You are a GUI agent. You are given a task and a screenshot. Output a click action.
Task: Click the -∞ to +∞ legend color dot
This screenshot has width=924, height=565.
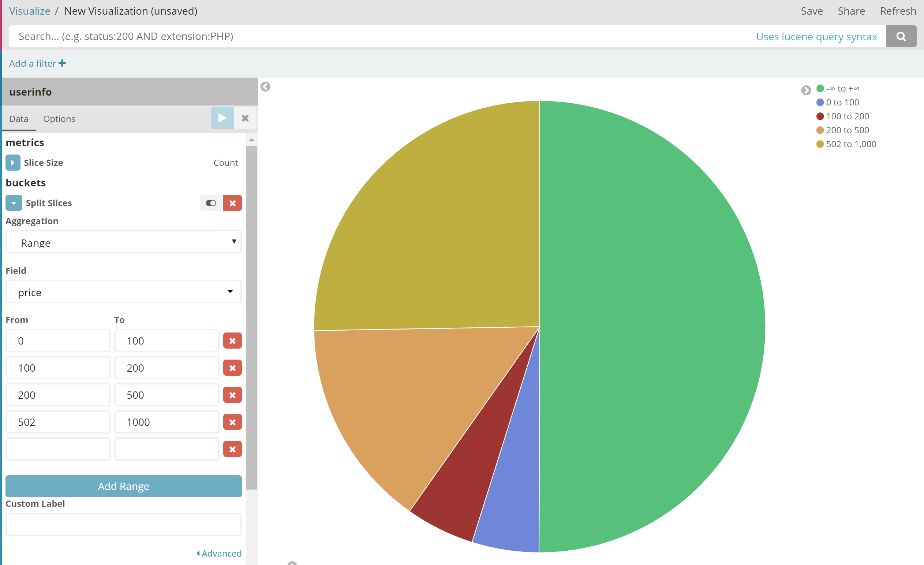pyautogui.click(x=820, y=88)
